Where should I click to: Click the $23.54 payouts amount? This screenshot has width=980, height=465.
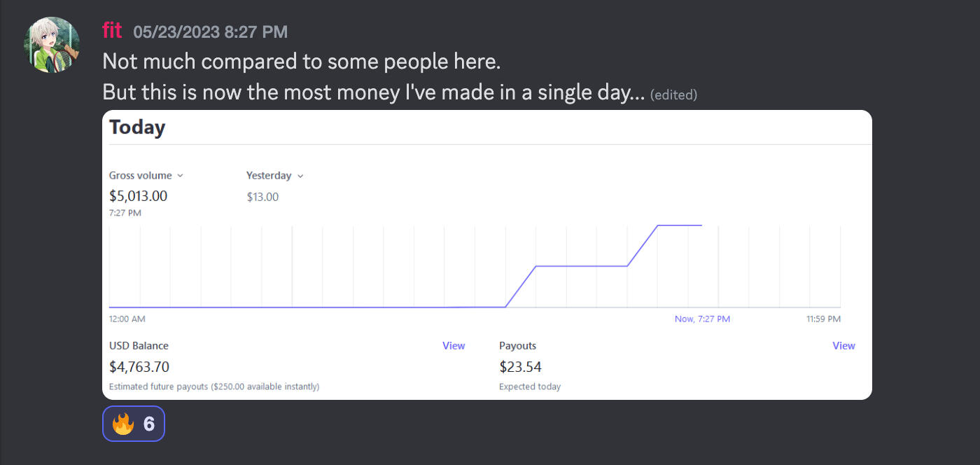520,367
